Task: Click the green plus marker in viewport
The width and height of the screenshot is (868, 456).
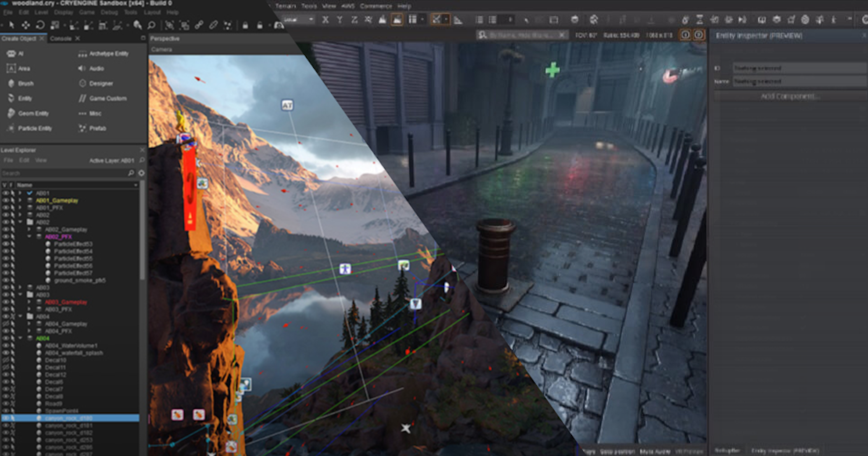Action: click(552, 70)
